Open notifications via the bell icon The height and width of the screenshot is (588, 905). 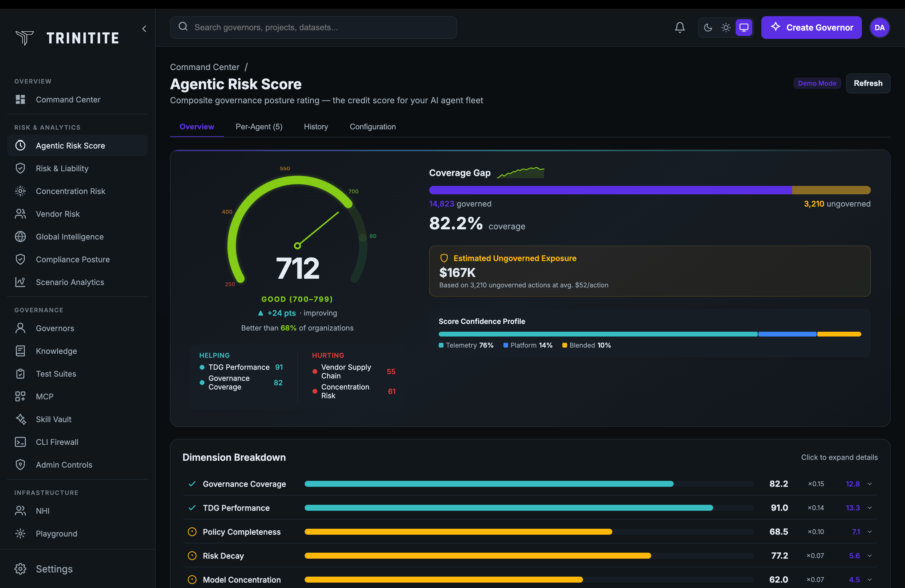680,27
